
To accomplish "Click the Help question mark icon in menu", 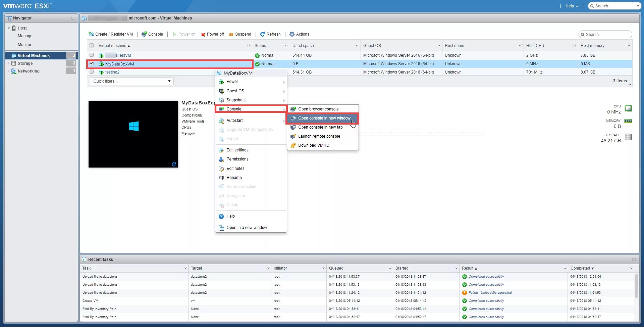I will [221, 216].
